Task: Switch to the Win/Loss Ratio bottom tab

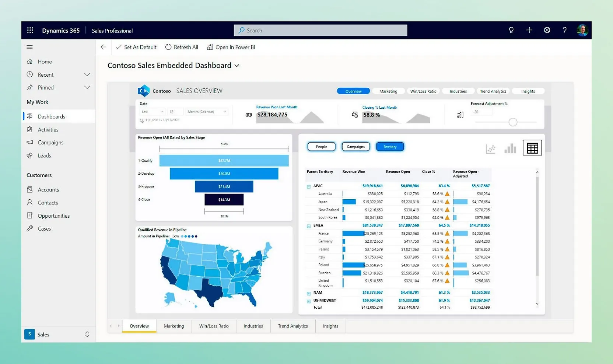Action: [214, 326]
